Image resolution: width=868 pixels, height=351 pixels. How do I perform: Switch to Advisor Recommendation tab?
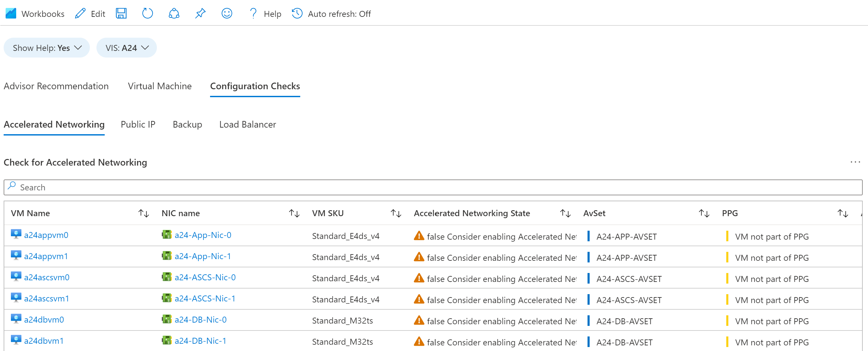click(56, 86)
